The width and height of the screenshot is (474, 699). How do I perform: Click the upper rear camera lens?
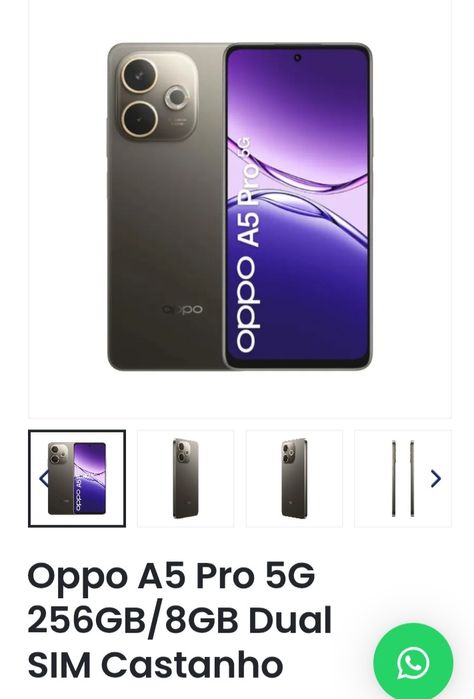point(140,75)
